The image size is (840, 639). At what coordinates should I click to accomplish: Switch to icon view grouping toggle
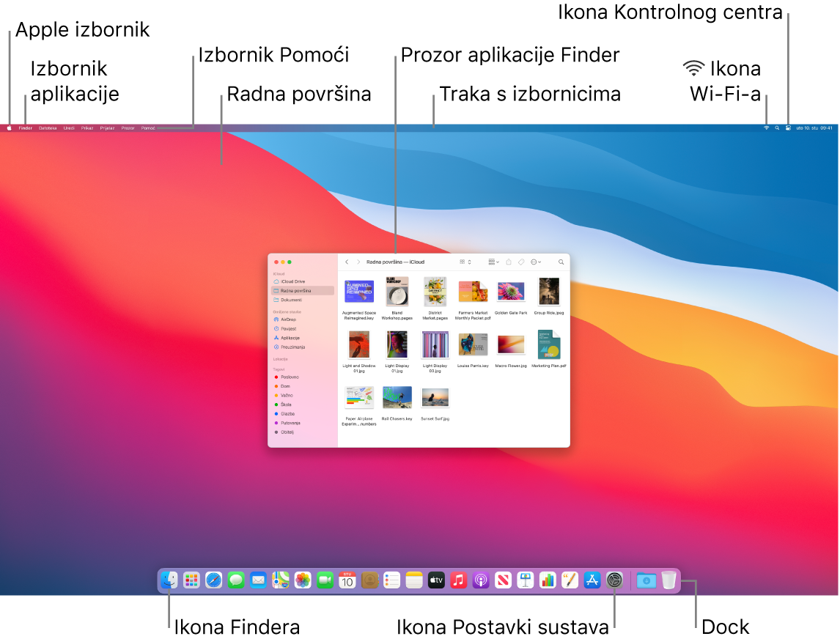[462, 262]
